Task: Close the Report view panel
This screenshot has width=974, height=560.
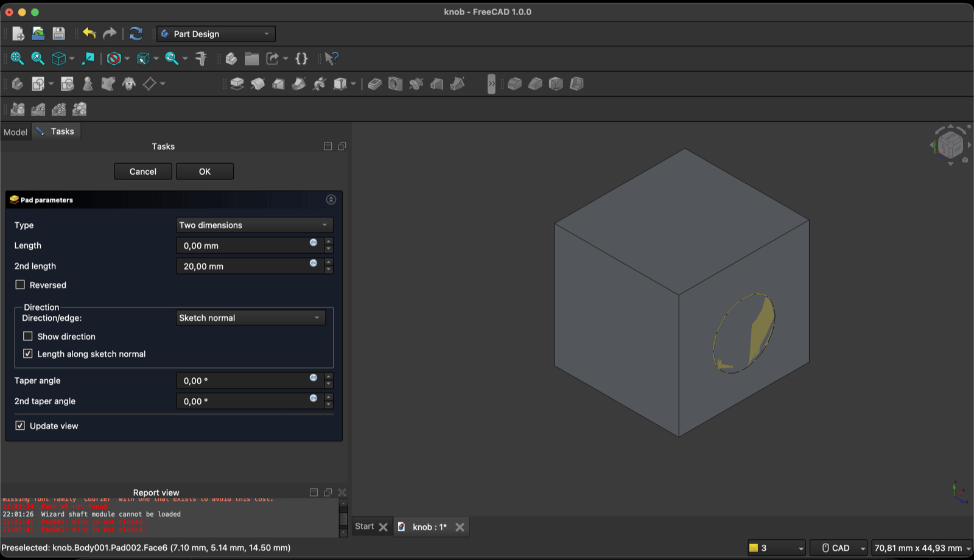Action: (x=342, y=492)
